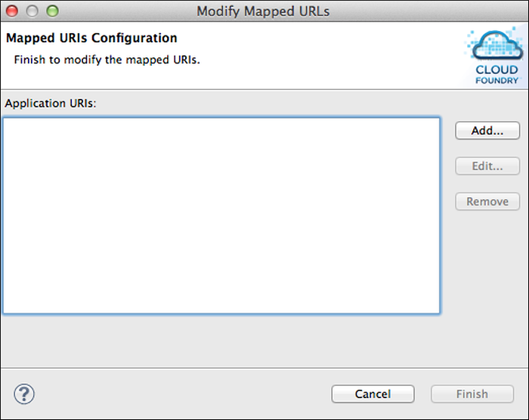Click the Cloud Foundry cloud logo
Image resolution: width=529 pixels, height=420 pixels.
coord(494,48)
